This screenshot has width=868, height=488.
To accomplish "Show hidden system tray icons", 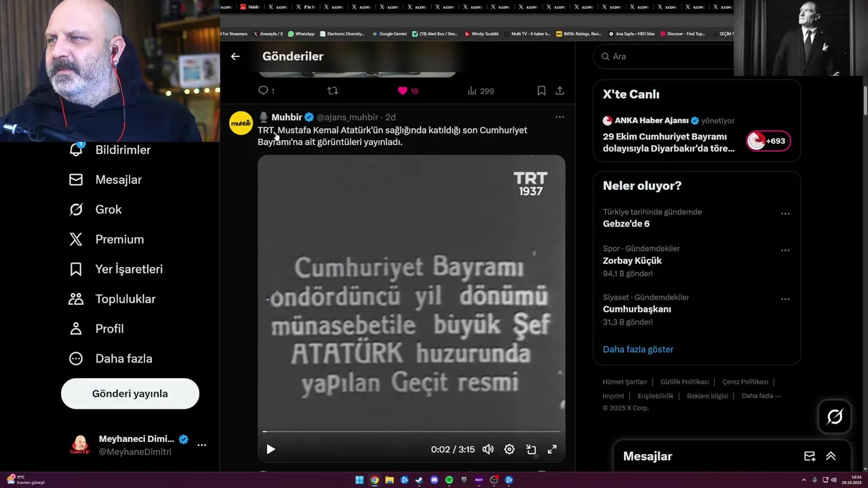I will [804, 481].
